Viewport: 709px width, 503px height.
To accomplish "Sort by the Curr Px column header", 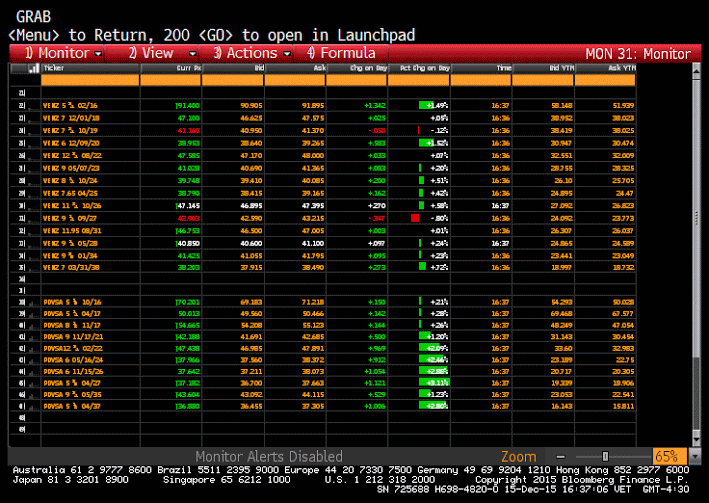I will point(170,68).
